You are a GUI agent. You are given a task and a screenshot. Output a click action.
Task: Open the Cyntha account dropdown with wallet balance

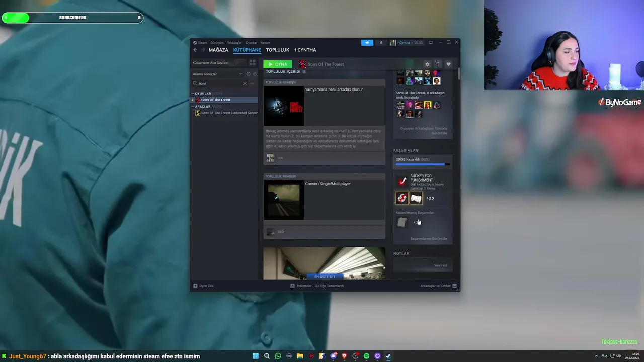tap(407, 43)
